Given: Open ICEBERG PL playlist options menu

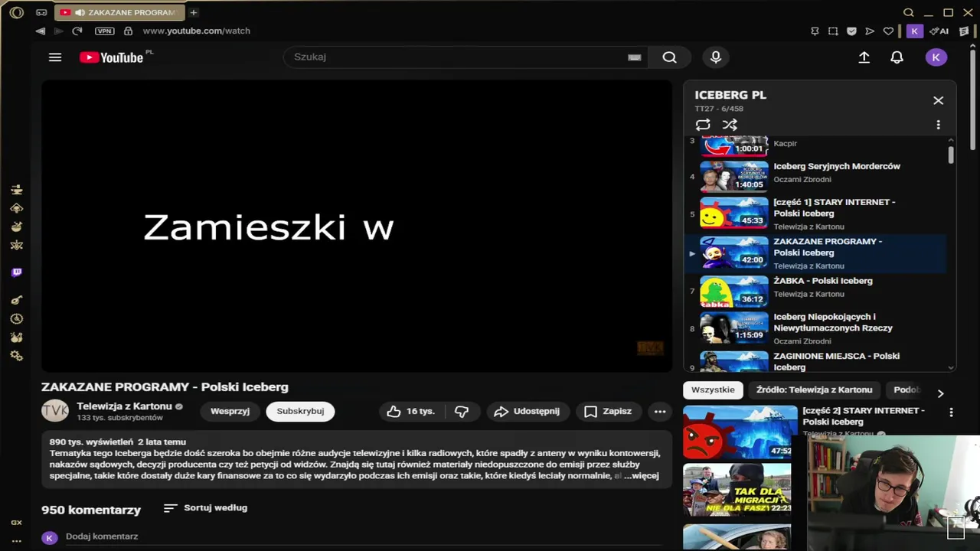Looking at the screenshot, I should [938, 125].
